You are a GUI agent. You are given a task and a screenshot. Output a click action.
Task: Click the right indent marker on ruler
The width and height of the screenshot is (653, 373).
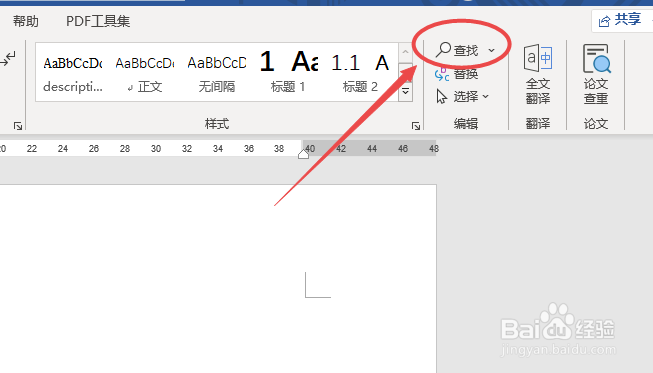pos(304,154)
